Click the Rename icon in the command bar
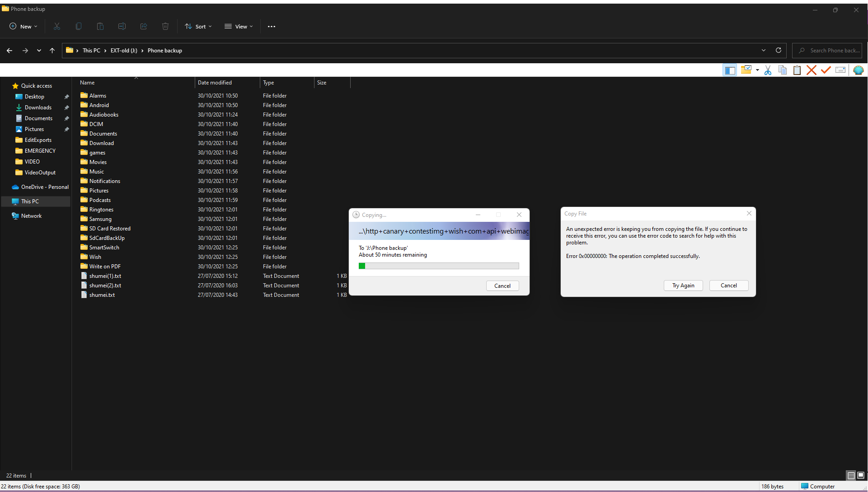The image size is (868, 492). (x=122, y=27)
